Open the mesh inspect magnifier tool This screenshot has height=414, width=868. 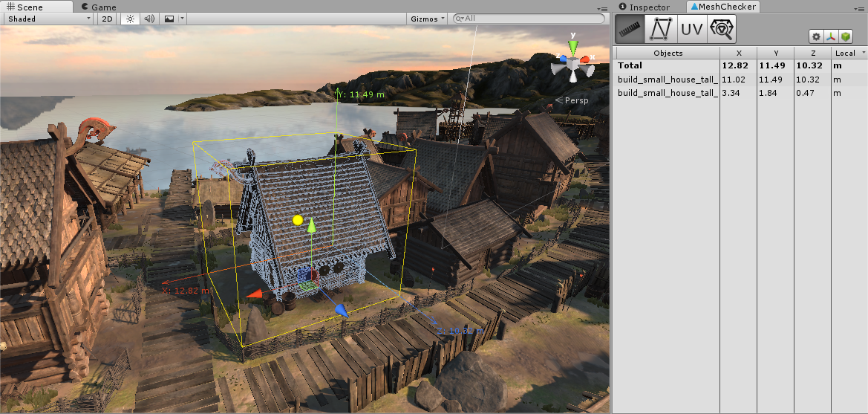721,29
